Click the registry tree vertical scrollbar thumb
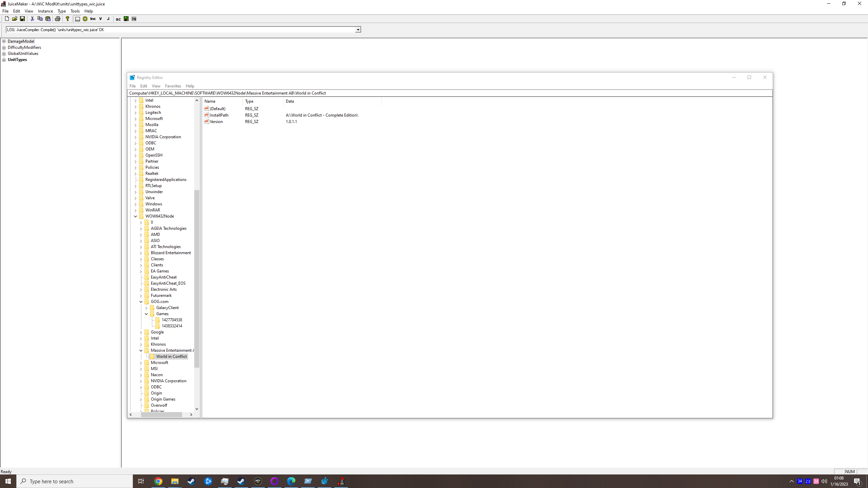 pos(197,279)
